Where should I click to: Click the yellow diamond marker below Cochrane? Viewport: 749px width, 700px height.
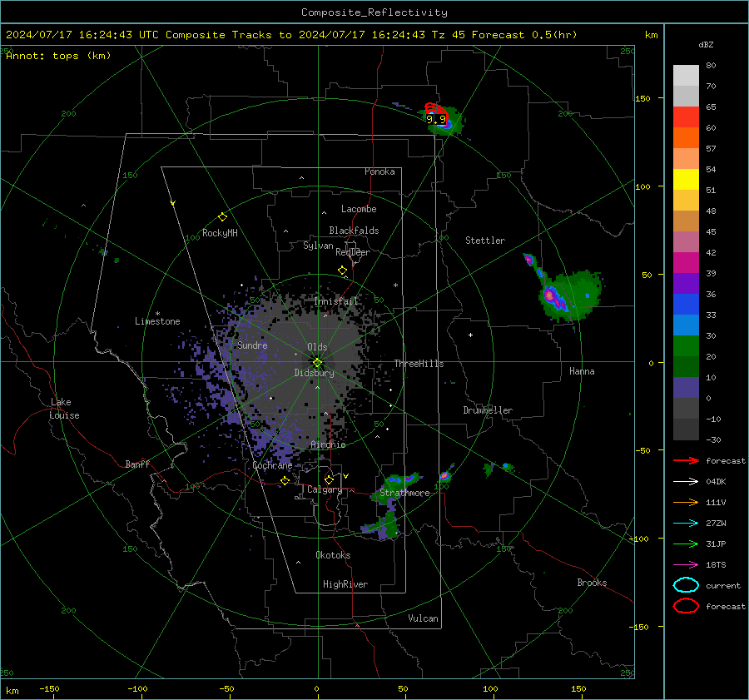point(285,481)
